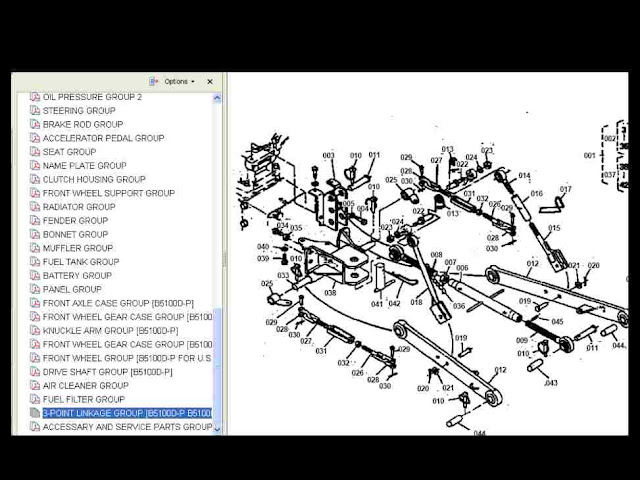This screenshot has height=480, width=640.
Task: Open FRONT WHEEL GROUP bookmark
Action: coord(127,358)
